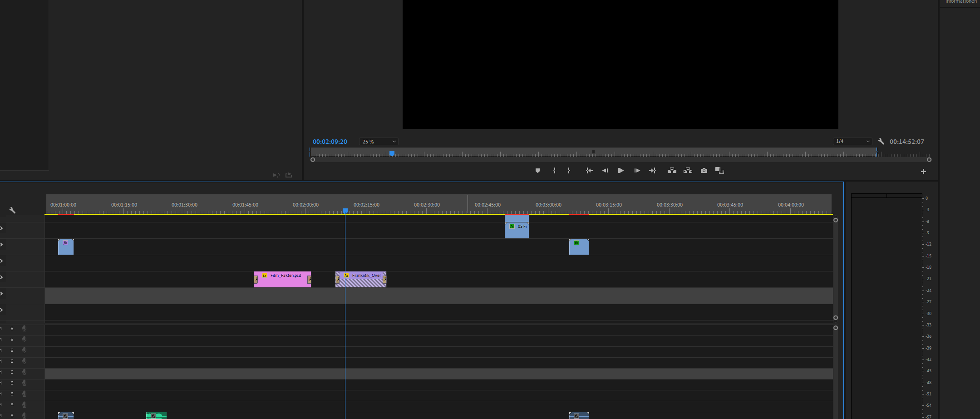Screen dimensions: 980x419
Task: Click the blue playhead on timeline ruler
Action: [345, 211]
